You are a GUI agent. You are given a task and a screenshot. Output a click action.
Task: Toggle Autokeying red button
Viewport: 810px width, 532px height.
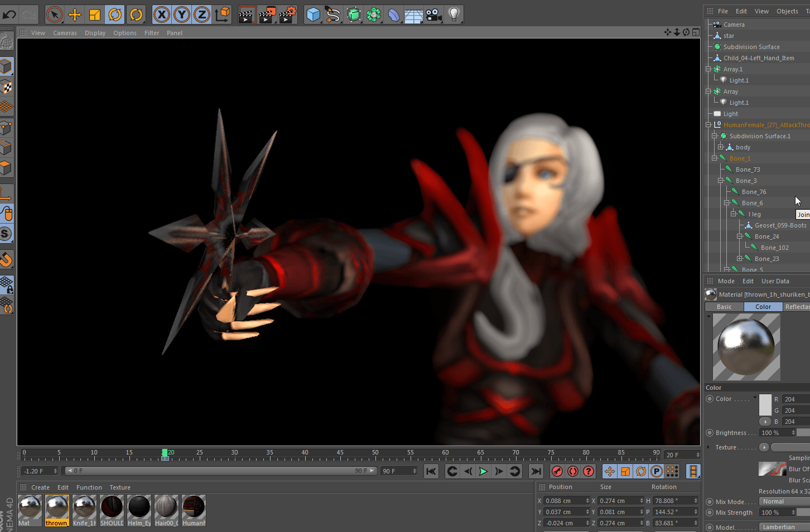573,471
